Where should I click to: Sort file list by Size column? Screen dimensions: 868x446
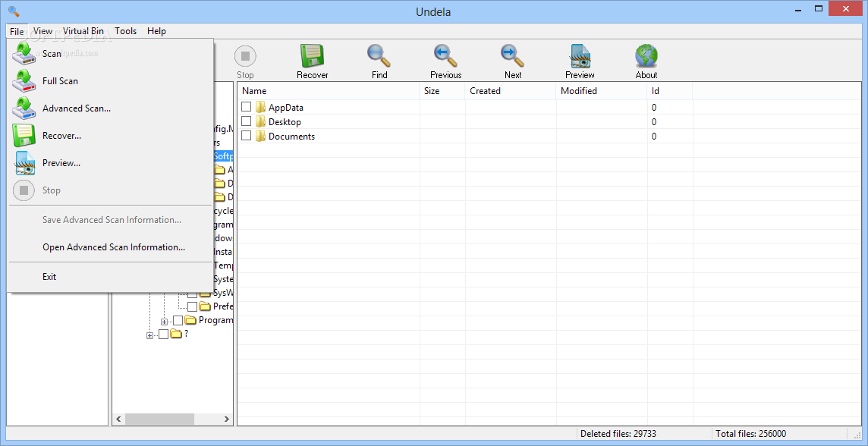pyautogui.click(x=442, y=91)
